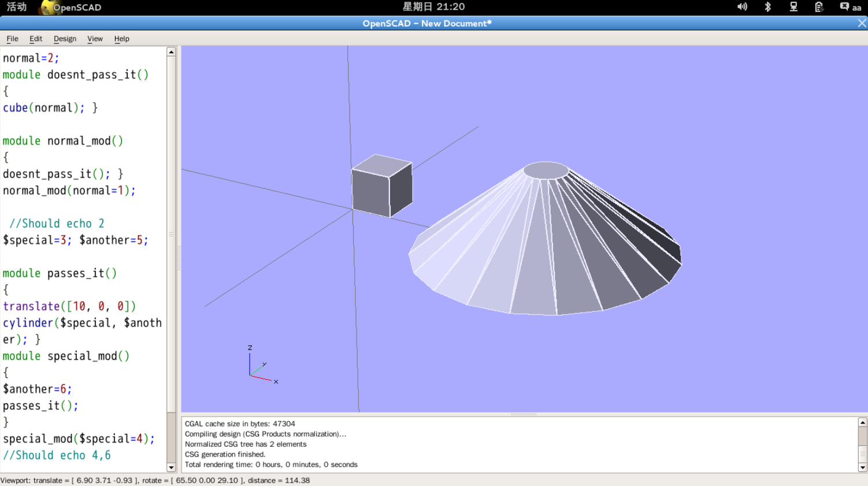Open the Help menu
Image resolution: width=868 pixels, height=486 pixels.
121,39
